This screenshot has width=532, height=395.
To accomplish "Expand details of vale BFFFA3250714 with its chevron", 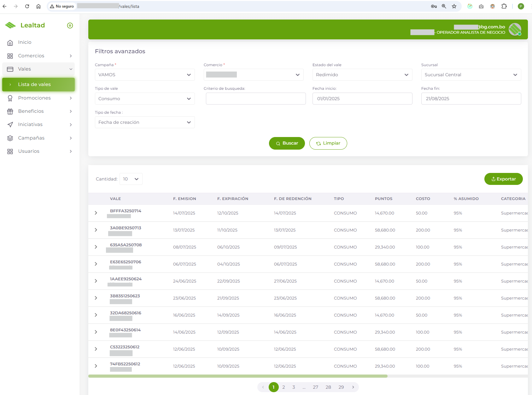I will [96, 213].
